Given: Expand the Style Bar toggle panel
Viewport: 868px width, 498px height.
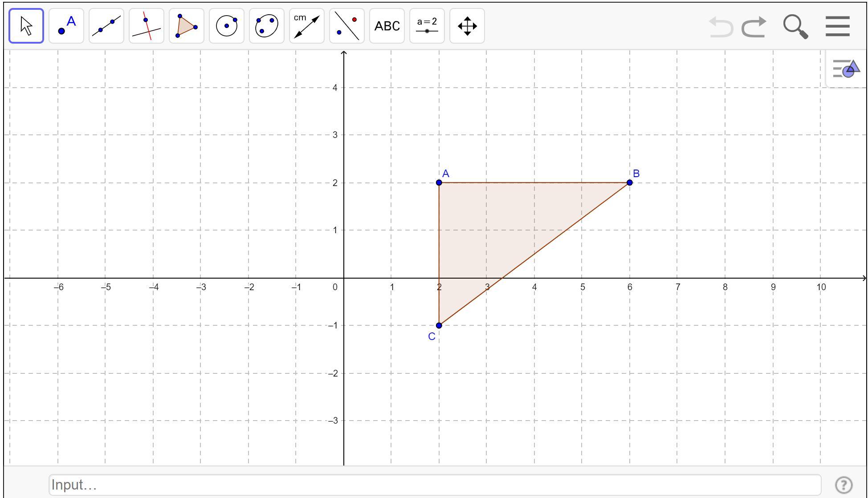Looking at the screenshot, I should pyautogui.click(x=846, y=69).
